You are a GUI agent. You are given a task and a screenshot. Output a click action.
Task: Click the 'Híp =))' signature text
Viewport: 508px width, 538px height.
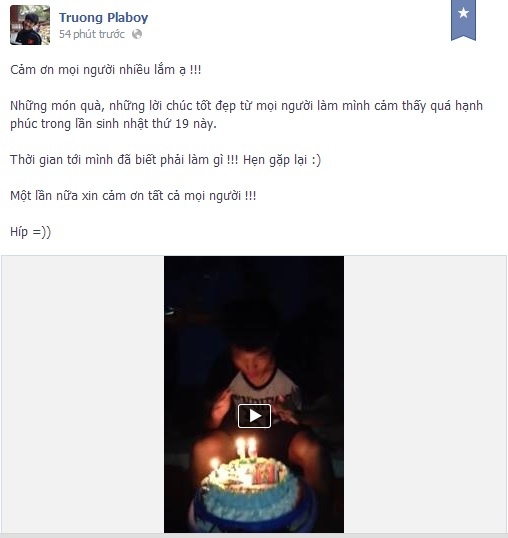click(31, 232)
